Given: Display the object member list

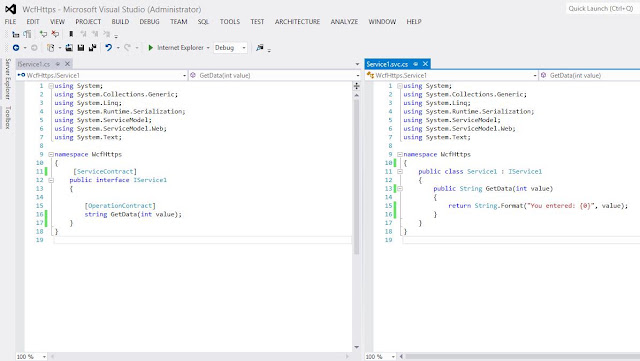Looking at the screenshot, I should tap(16, 34).
